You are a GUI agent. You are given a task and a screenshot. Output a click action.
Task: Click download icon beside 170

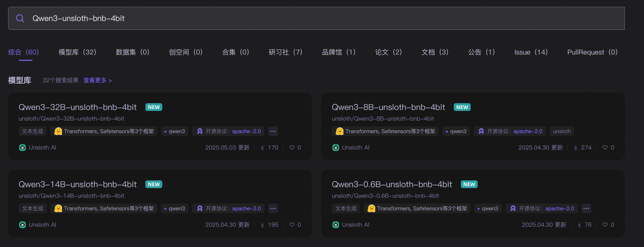click(262, 148)
